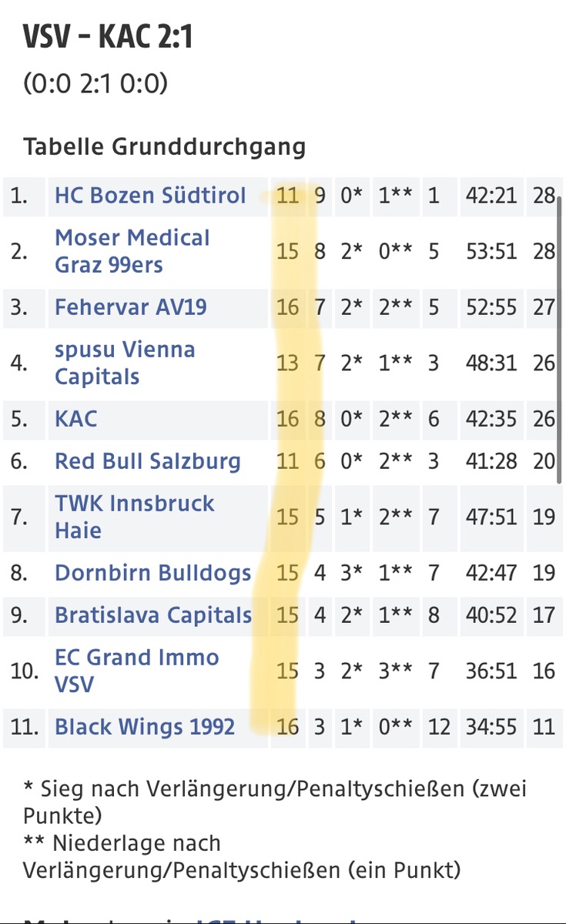Select the Black Wings 1992 team link

pyautogui.click(x=145, y=727)
